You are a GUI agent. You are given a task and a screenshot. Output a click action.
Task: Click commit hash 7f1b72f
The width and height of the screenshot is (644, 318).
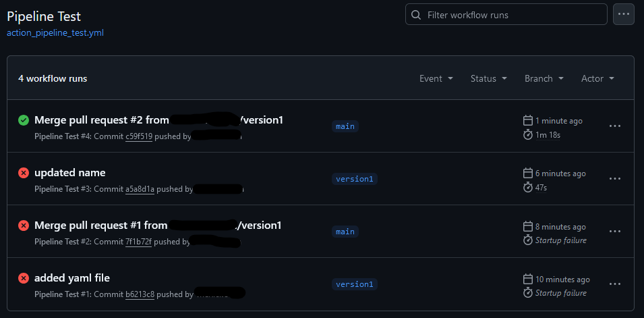click(138, 242)
